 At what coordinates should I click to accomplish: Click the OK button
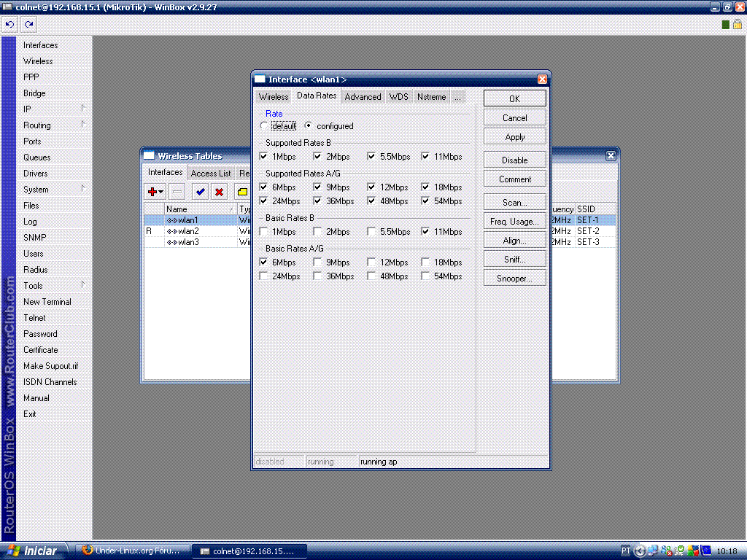coord(514,98)
